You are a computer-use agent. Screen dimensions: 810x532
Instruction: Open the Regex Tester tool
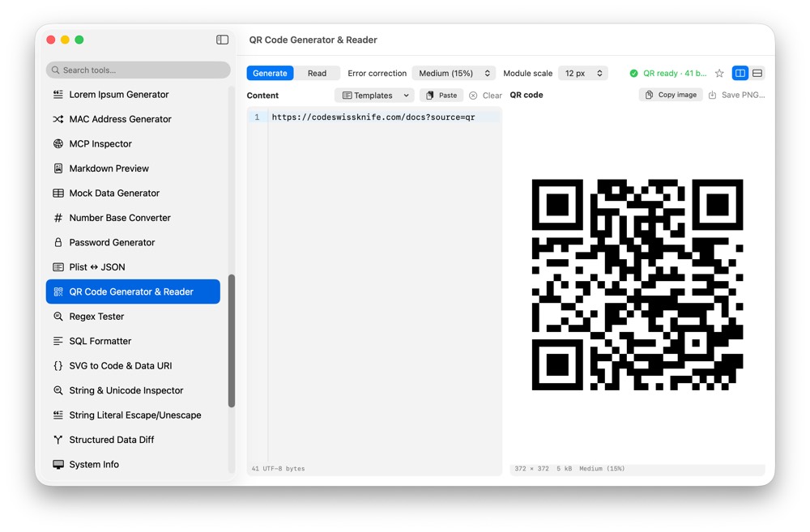[x=134, y=317]
